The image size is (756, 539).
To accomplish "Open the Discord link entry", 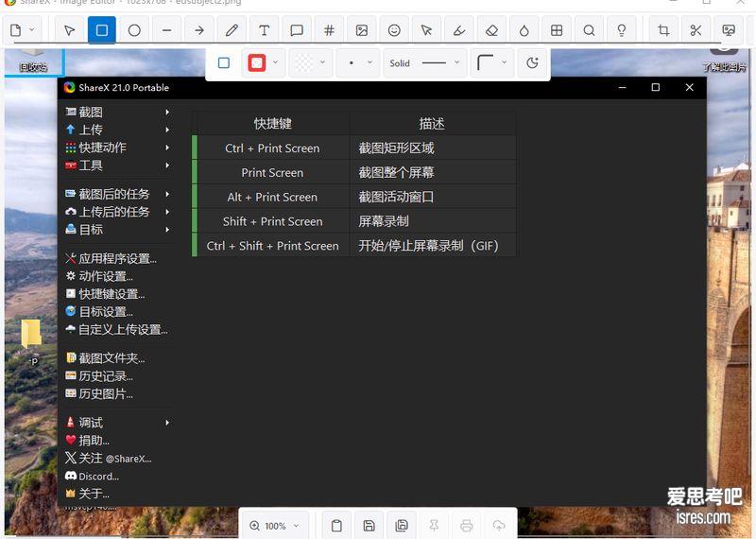I will [117, 477].
